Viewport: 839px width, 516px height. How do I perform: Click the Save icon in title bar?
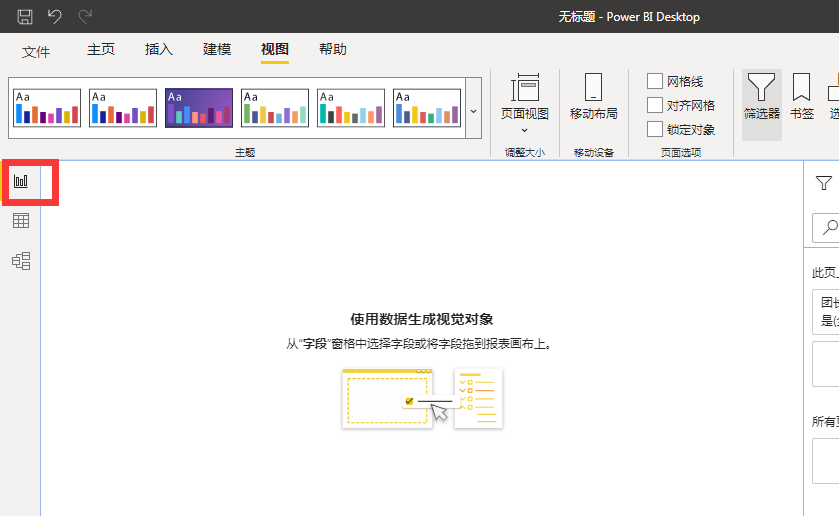25,17
